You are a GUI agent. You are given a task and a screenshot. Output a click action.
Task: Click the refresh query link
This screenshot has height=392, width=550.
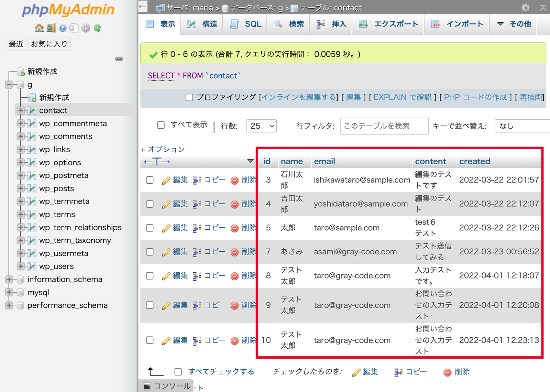531,97
